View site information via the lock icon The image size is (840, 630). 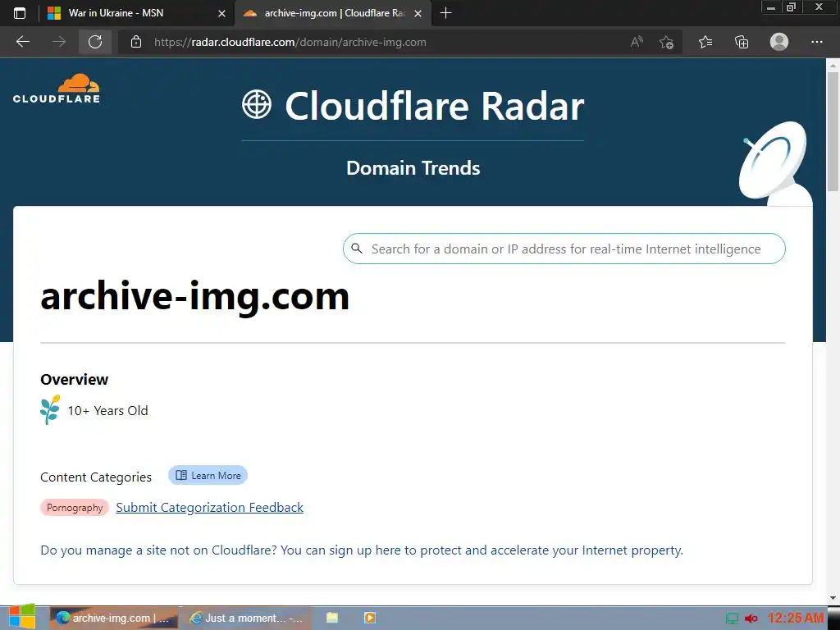136,42
